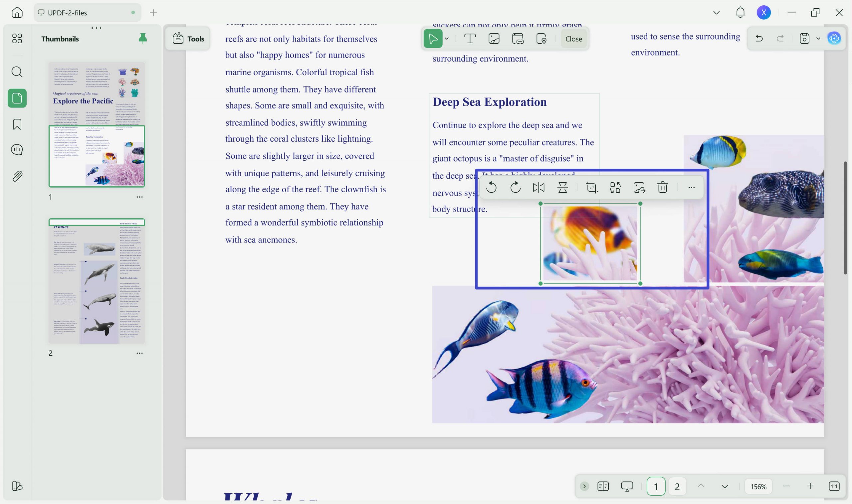
Task: Open more options for page 1 thumbnail
Action: click(139, 197)
